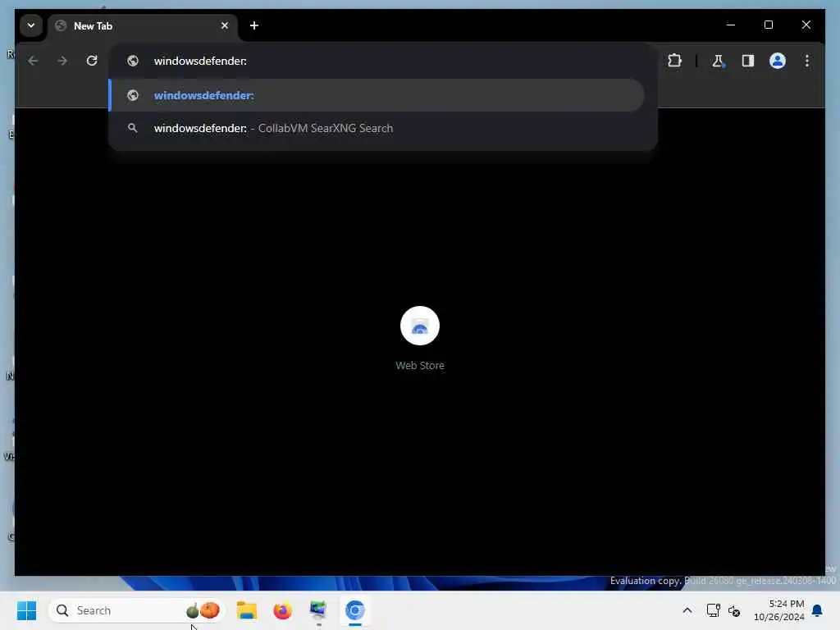This screenshot has height=630, width=840.
Task: Open the Extensions puzzle icon
Action: tap(674, 61)
